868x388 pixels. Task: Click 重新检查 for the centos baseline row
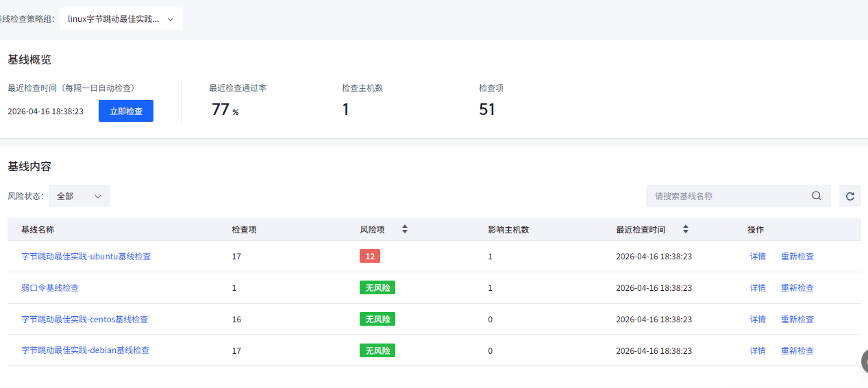click(x=797, y=320)
